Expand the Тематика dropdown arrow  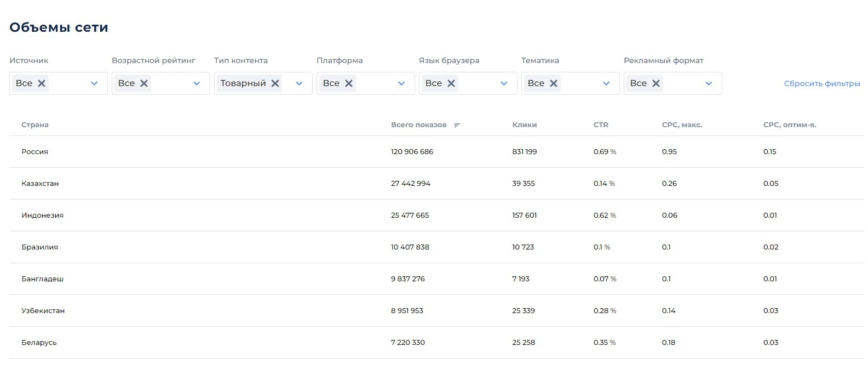pyautogui.click(x=606, y=83)
